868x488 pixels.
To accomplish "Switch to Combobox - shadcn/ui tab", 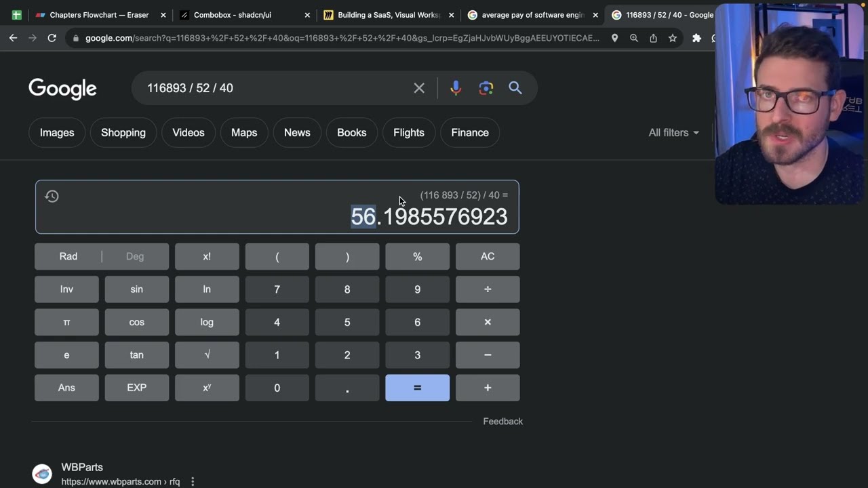I will click(233, 15).
